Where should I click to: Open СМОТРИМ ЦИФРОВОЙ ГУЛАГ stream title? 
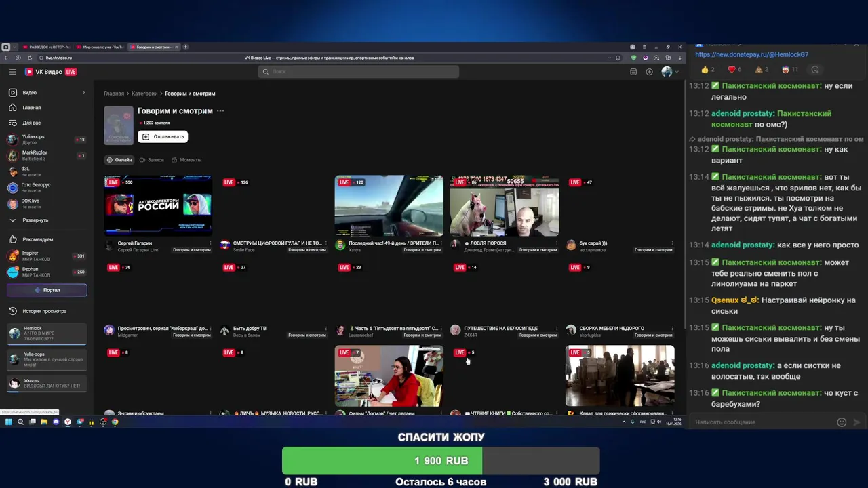click(277, 243)
